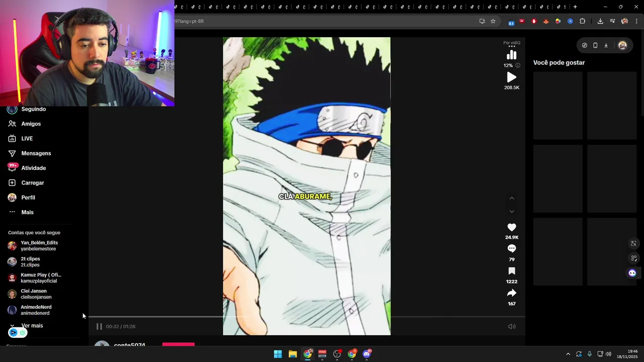Click the play count icon above 208.5K
The height and width of the screenshot is (362, 644).
point(512,77)
